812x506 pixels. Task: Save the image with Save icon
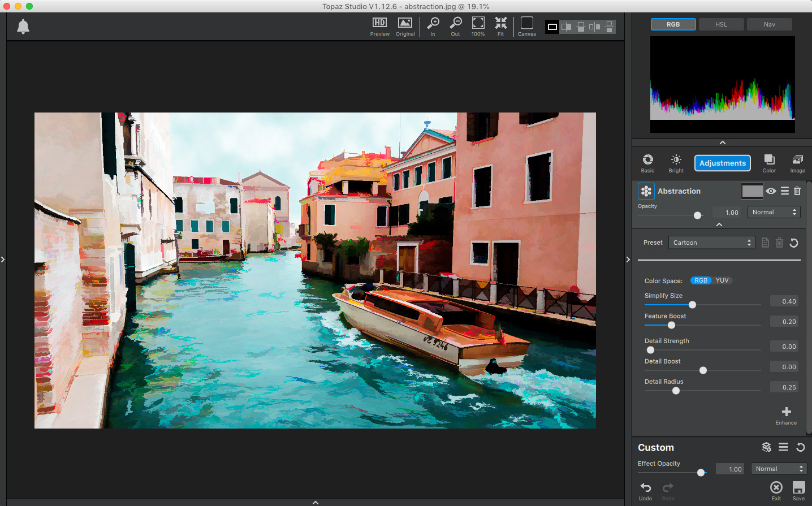coord(798,488)
